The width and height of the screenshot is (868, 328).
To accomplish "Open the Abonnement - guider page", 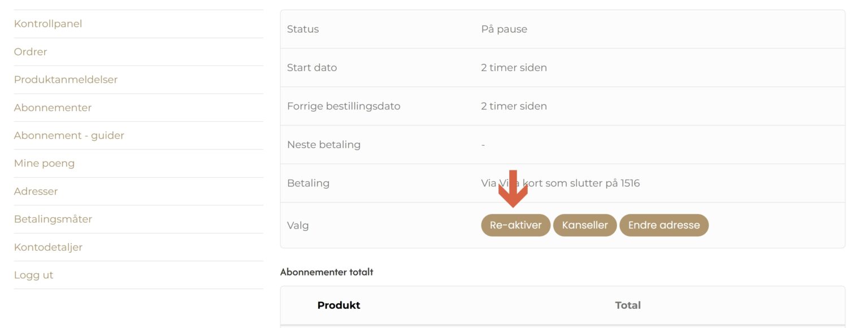I will (x=69, y=135).
